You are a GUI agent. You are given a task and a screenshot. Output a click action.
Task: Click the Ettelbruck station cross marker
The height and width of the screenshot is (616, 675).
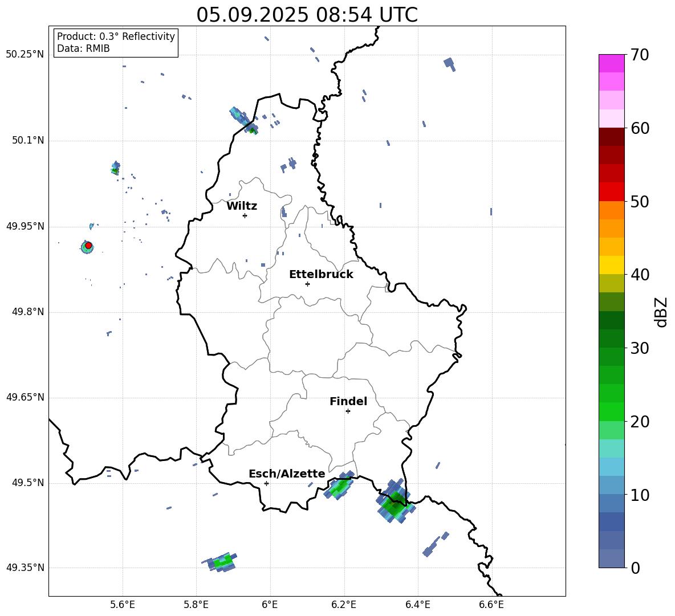click(307, 284)
